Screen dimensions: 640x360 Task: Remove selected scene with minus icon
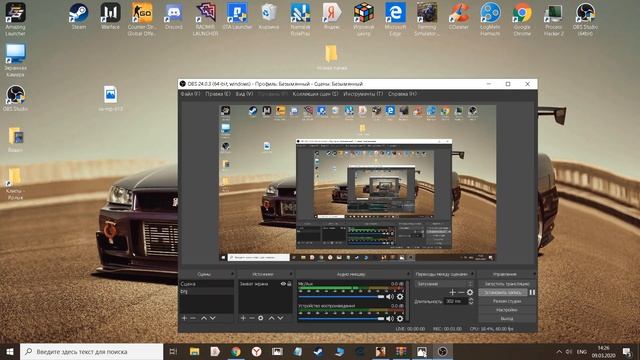point(193,318)
